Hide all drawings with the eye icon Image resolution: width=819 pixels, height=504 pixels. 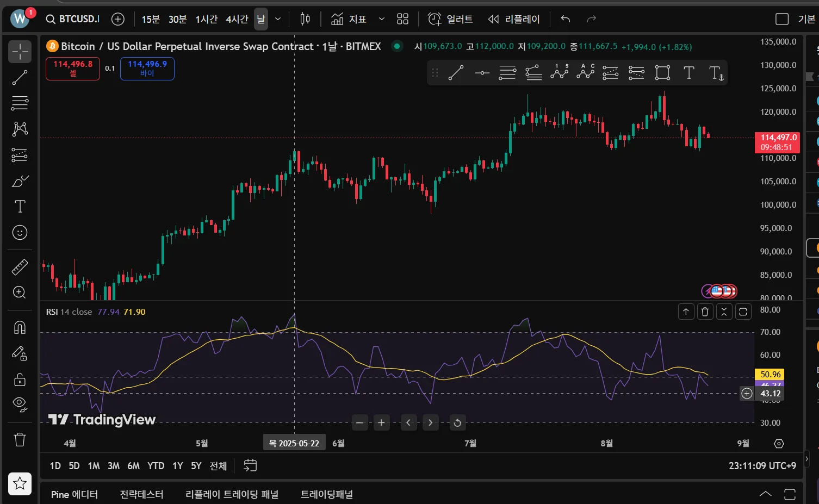coord(20,404)
